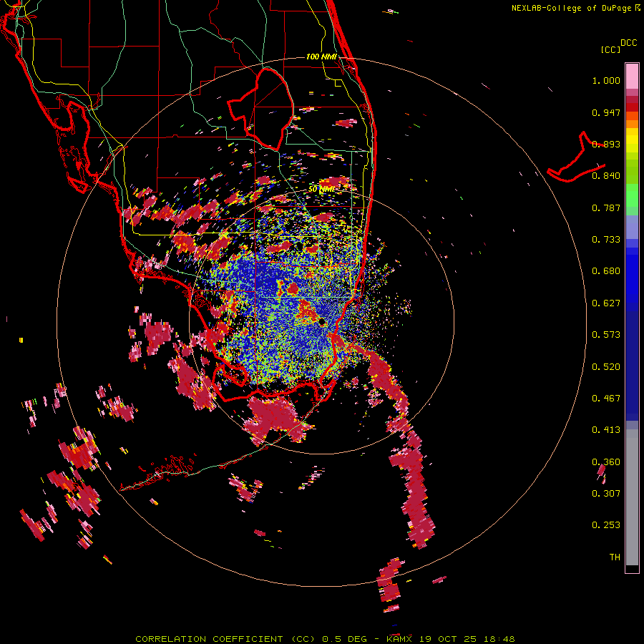This screenshot has height=644, width=644.
Task: Pick the gray segment of the color bar
Action: pyautogui.click(x=632, y=497)
